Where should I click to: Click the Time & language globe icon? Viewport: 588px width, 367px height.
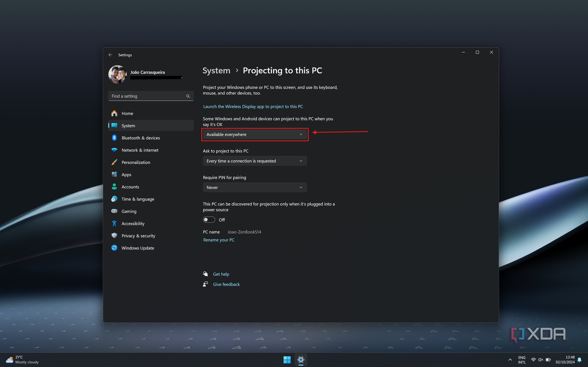(x=114, y=199)
